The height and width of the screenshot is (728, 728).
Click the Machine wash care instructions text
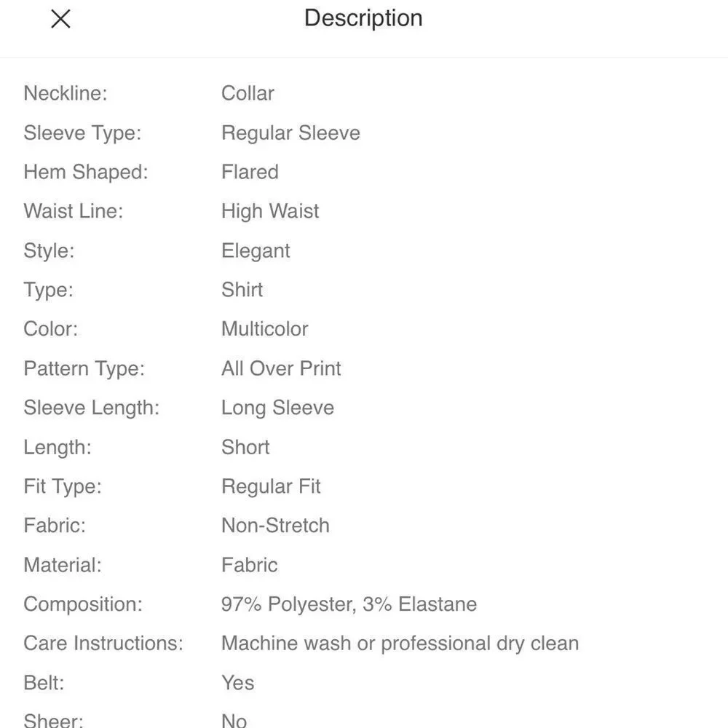click(400, 644)
